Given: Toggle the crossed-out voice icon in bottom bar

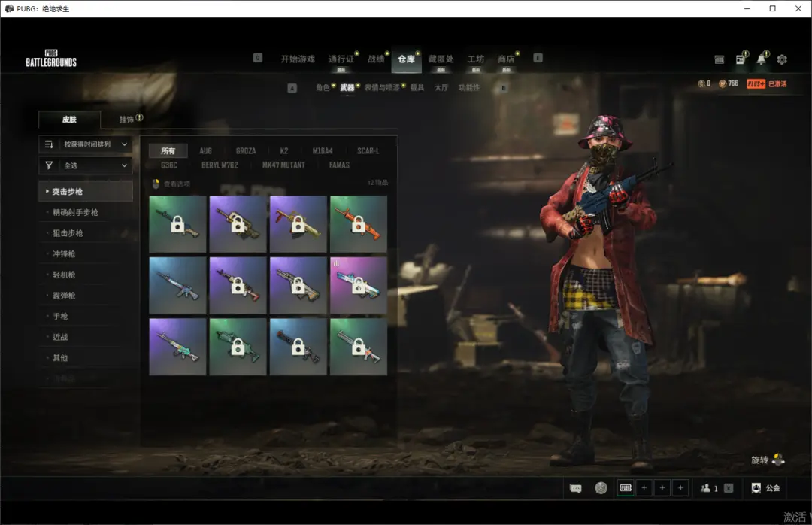Looking at the screenshot, I should tap(601, 488).
